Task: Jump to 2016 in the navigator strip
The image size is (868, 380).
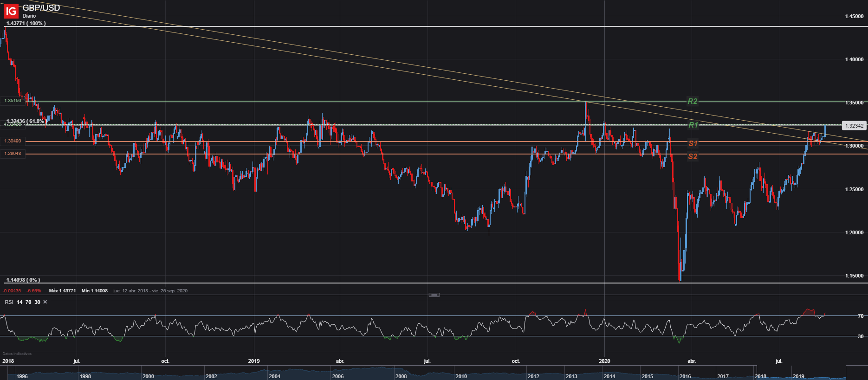Action: click(685, 376)
